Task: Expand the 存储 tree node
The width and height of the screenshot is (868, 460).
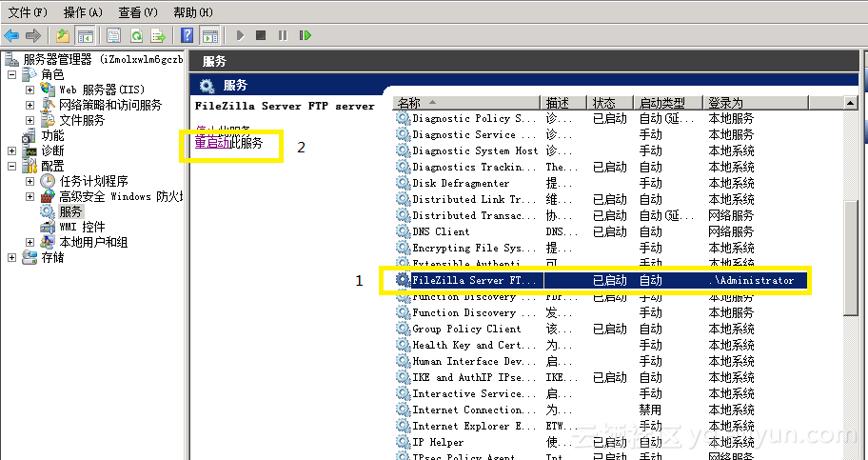Action: pyautogui.click(x=11, y=257)
